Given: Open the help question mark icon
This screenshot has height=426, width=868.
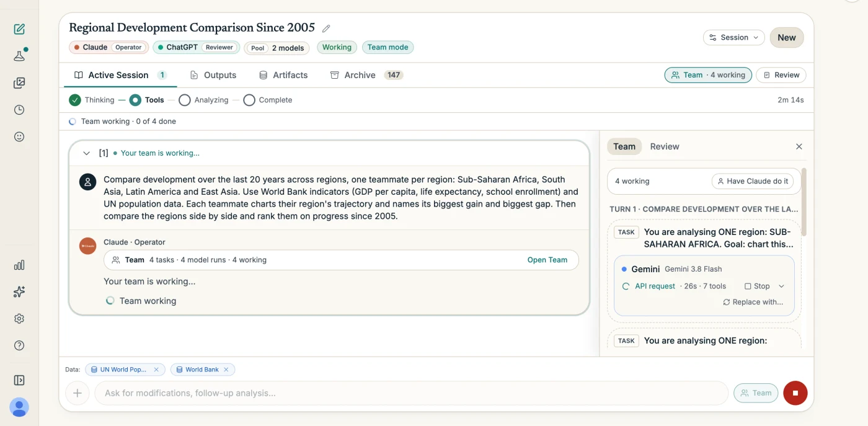Looking at the screenshot, I should pos(19,345).
